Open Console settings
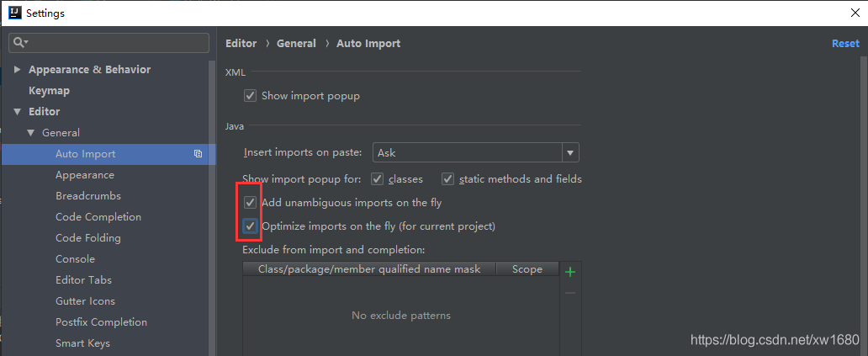Image resolution: width=868 pixels, height=356 pixels. [x=76, y=259]
